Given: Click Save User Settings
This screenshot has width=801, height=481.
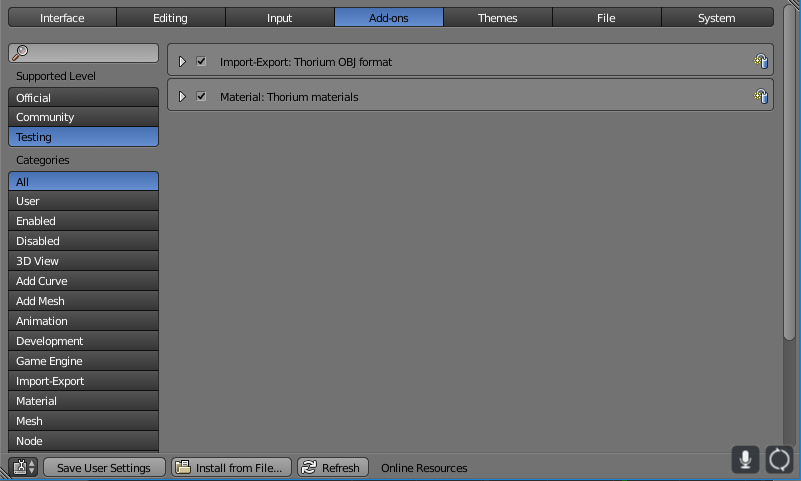Looking at the screenshot, I should [x=104, y=467].
